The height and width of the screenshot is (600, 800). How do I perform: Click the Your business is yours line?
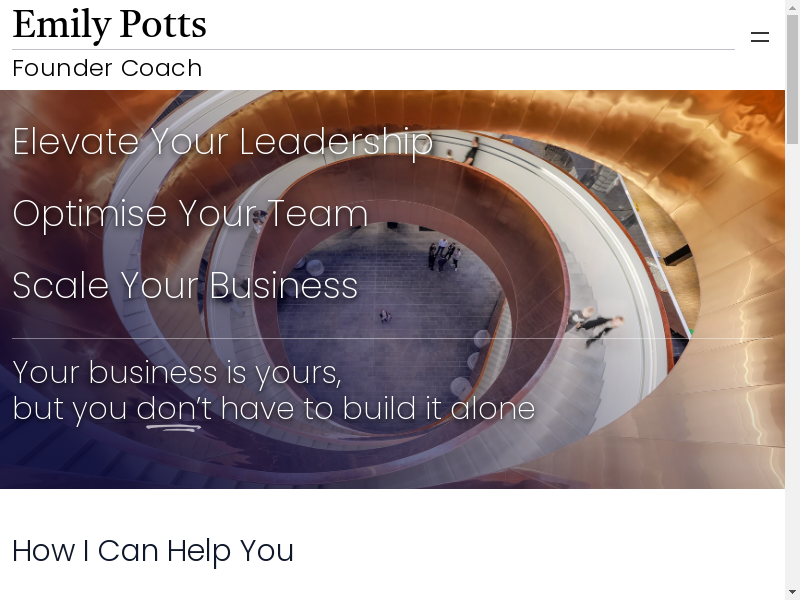pyautogui.click(x=177, y=373)
